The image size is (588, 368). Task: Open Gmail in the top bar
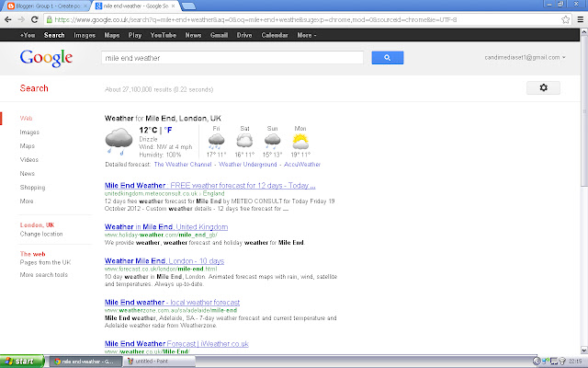(x=219, y=35)
